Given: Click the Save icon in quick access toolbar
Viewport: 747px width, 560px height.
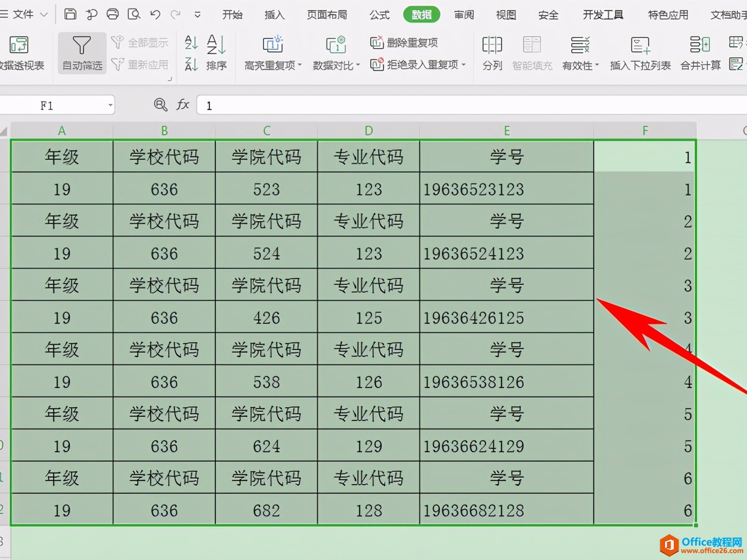Looking at the screenshot, I should tap(70, 14).
